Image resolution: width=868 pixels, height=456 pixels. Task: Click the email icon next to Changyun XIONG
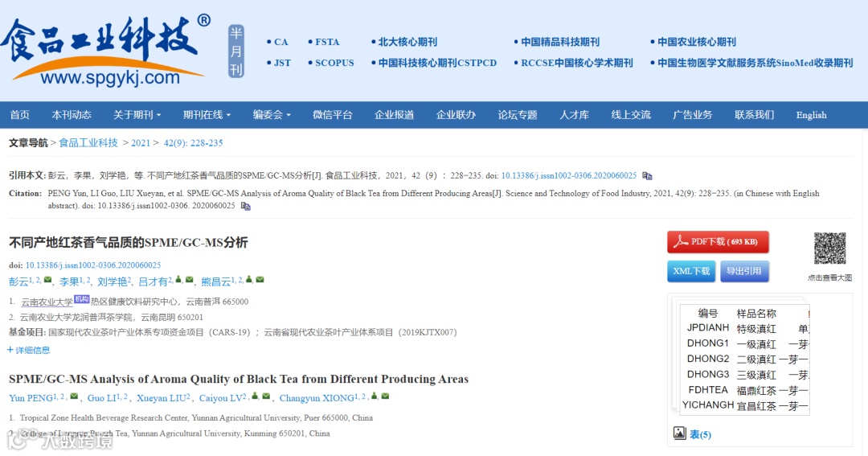point(385,396)
